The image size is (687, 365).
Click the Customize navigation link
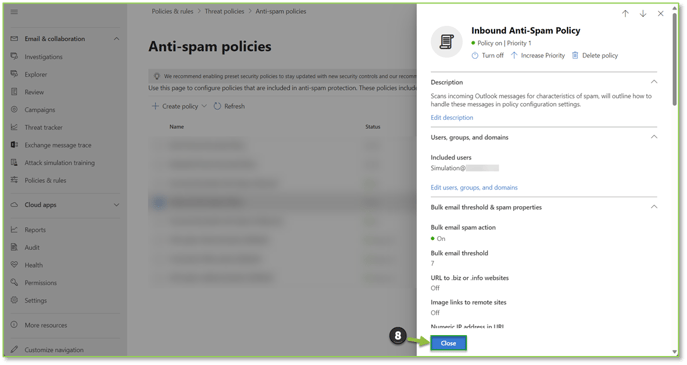click(x=54, y=350)
